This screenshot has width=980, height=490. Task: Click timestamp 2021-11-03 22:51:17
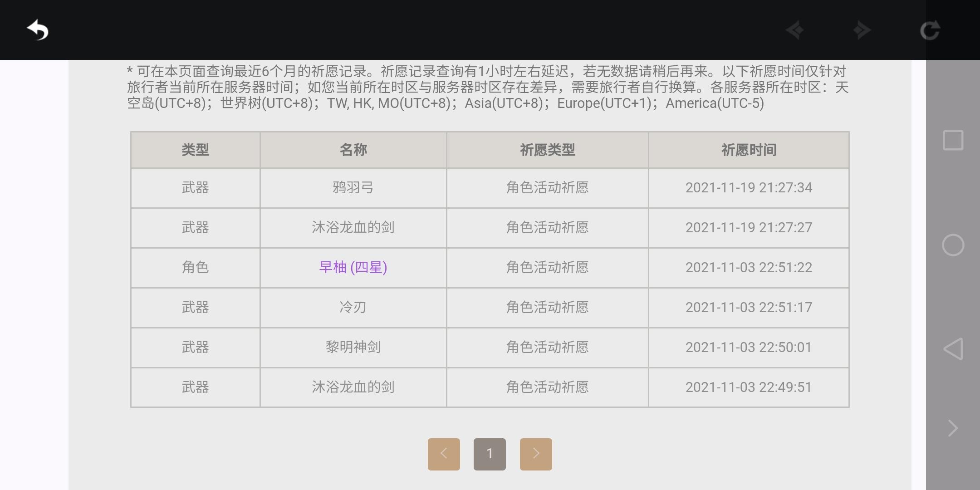pos(749,307)
